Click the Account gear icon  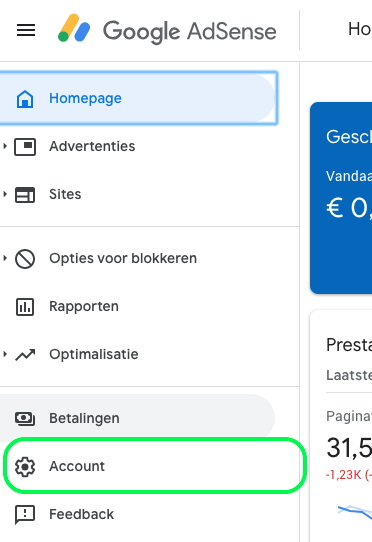pos(25,467)
